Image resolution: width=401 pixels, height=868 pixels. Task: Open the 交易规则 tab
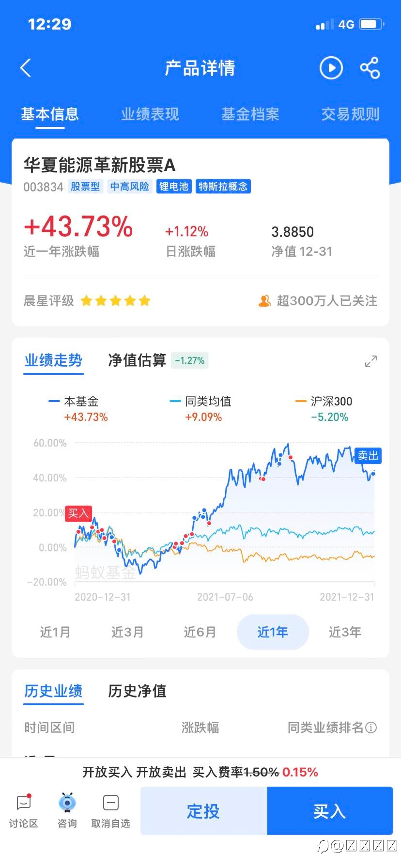pos(350,114)
